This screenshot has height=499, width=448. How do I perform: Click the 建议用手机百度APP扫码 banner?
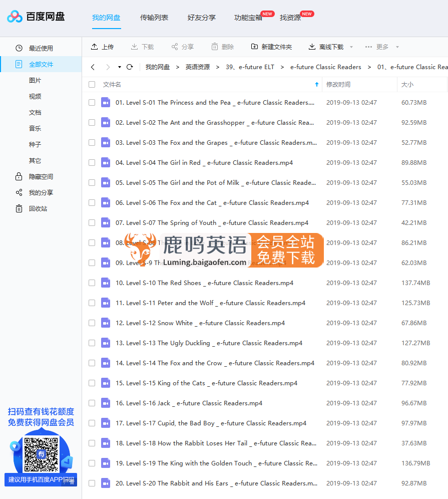click(41, 479)
